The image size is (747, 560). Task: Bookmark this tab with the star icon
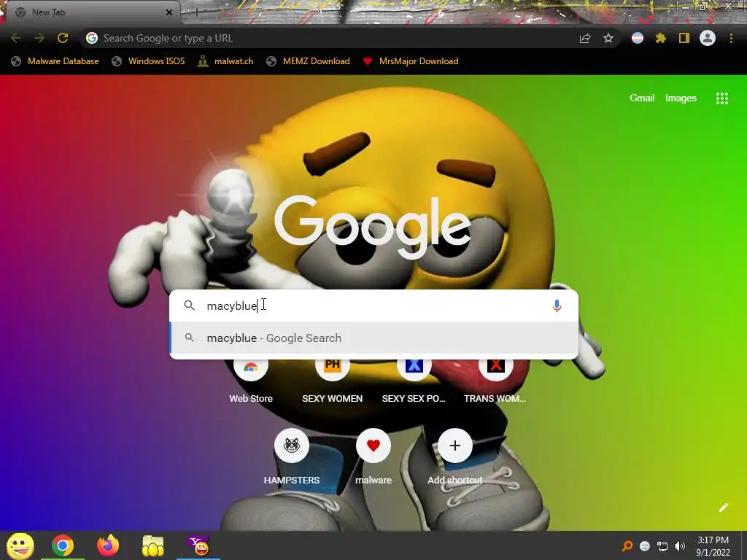(608, 38)
